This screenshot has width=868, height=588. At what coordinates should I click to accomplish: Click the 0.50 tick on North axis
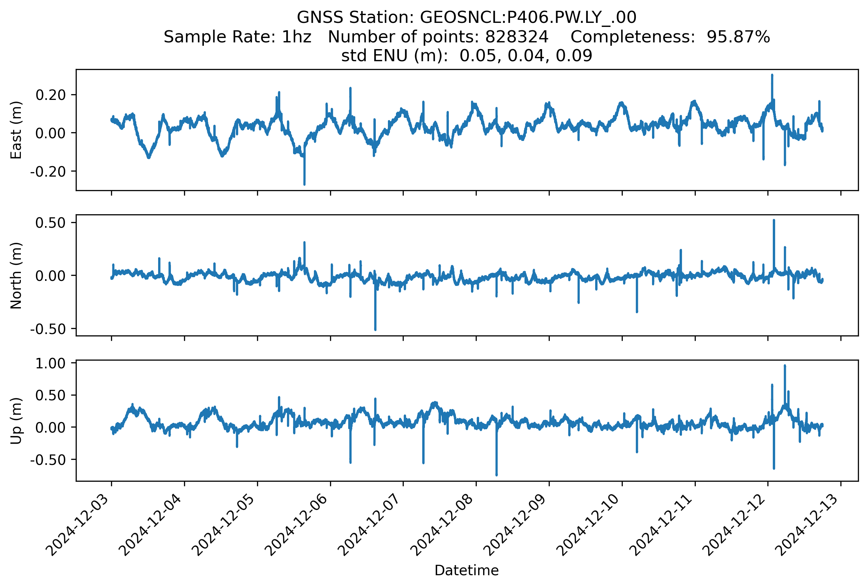tap(50, 223)
